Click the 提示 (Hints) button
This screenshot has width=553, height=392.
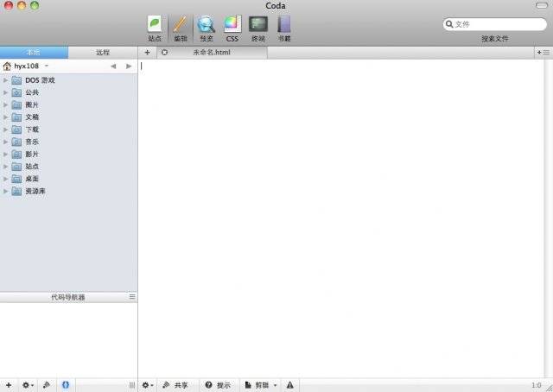click(218, 385)
